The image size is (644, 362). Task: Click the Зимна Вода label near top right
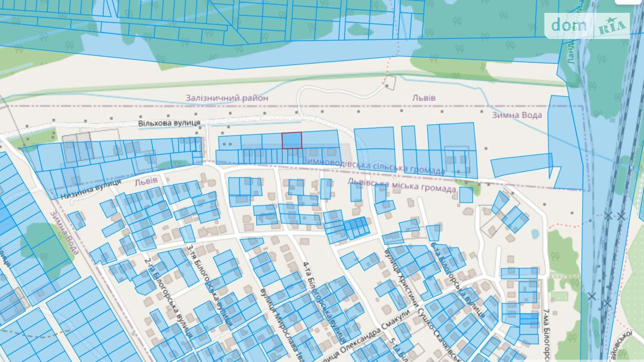pos(517,115)
